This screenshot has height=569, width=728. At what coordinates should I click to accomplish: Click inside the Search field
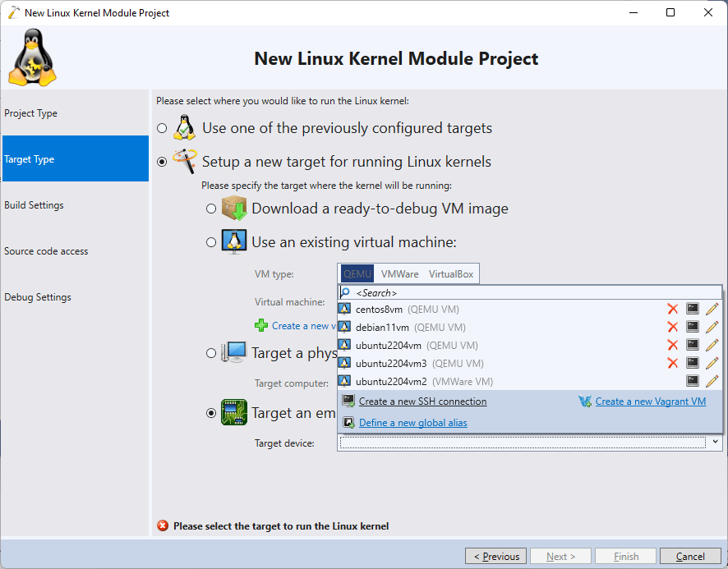point(493,291)
